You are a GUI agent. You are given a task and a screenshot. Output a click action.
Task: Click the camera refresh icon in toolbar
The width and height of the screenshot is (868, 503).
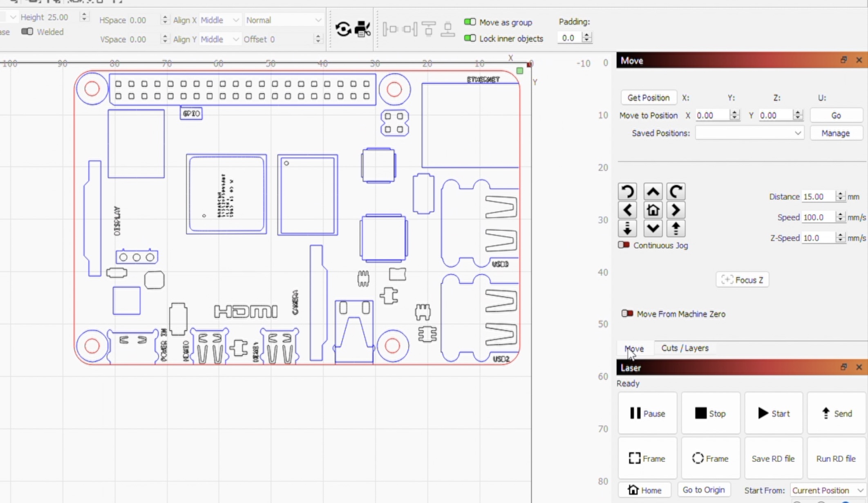click(x=343, y=29)
